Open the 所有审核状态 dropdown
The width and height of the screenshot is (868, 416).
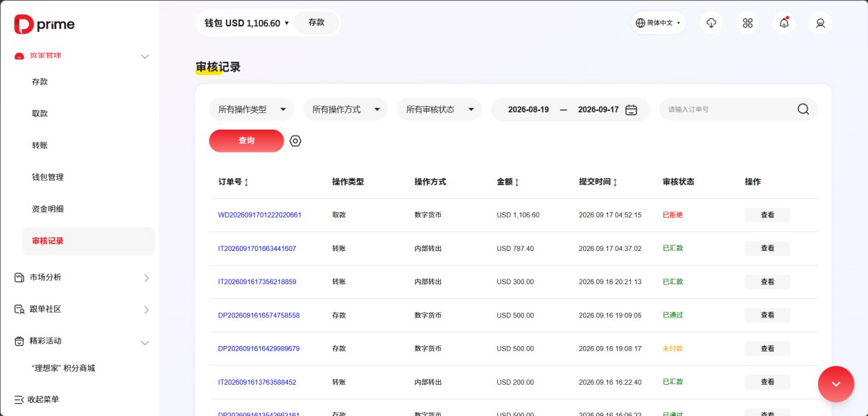pyautogui.click(x=439, y=110)
